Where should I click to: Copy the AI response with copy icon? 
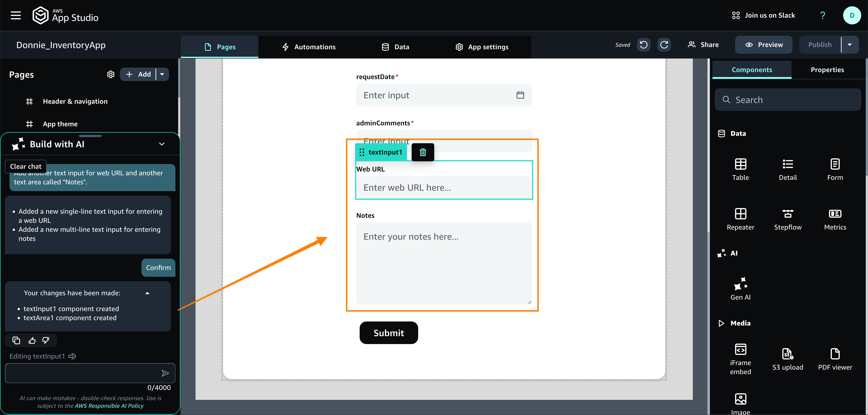pyautogui.click(x=16, y=340)
